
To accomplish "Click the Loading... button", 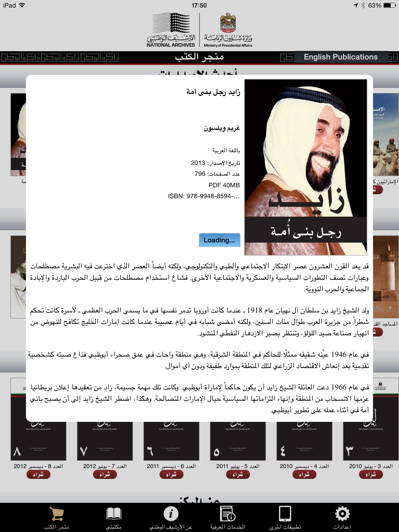I will [220, 240].
